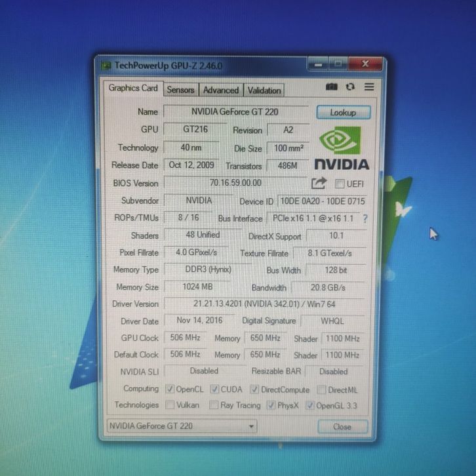The width and height of the screenshot is (476, 476).
Task: Toggle the OpenCL checkbox
Action: pos(170,389)
